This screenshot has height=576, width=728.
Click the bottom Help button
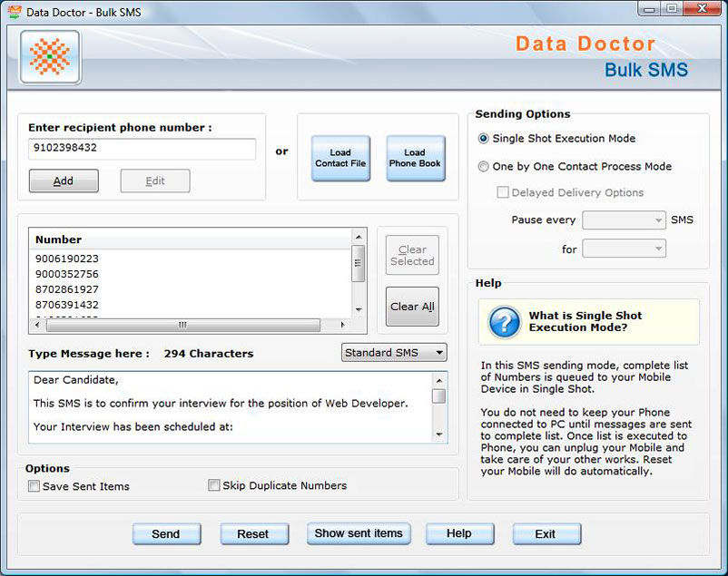pyautogui.click(x=459, y=533)
